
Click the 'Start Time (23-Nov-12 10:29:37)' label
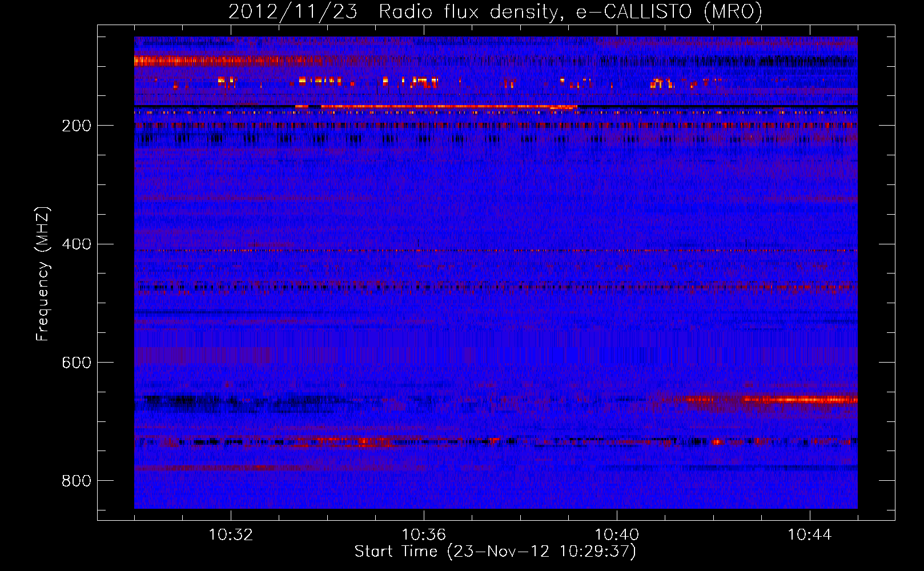495,552
